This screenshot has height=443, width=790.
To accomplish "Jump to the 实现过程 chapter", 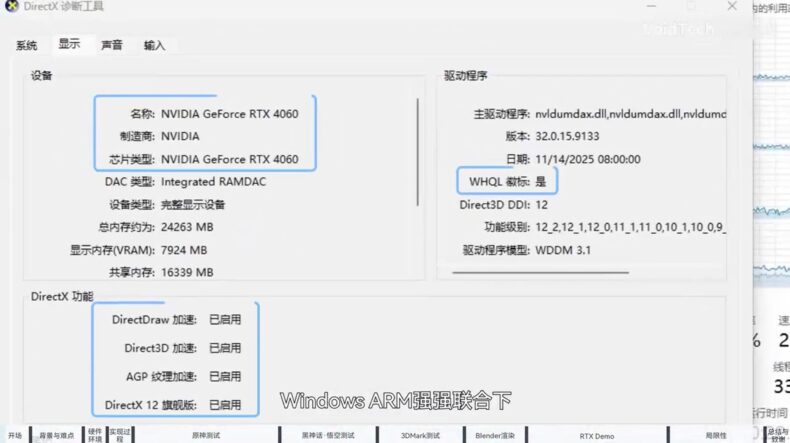I will 120,435.
